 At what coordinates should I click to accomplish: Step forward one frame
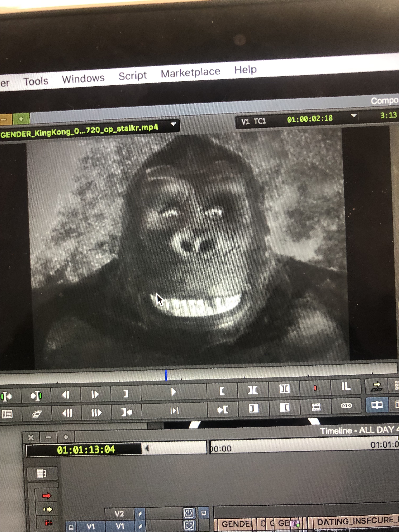(95, 394)
